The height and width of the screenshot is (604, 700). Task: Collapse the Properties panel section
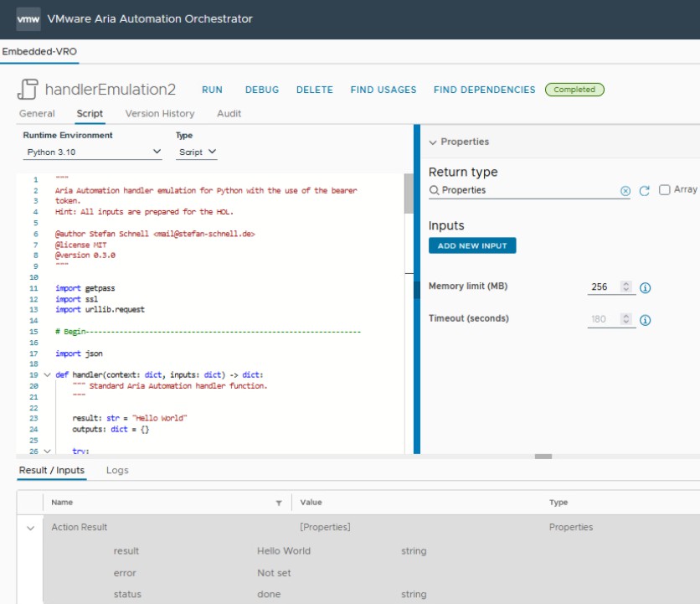tap(433, 142)
